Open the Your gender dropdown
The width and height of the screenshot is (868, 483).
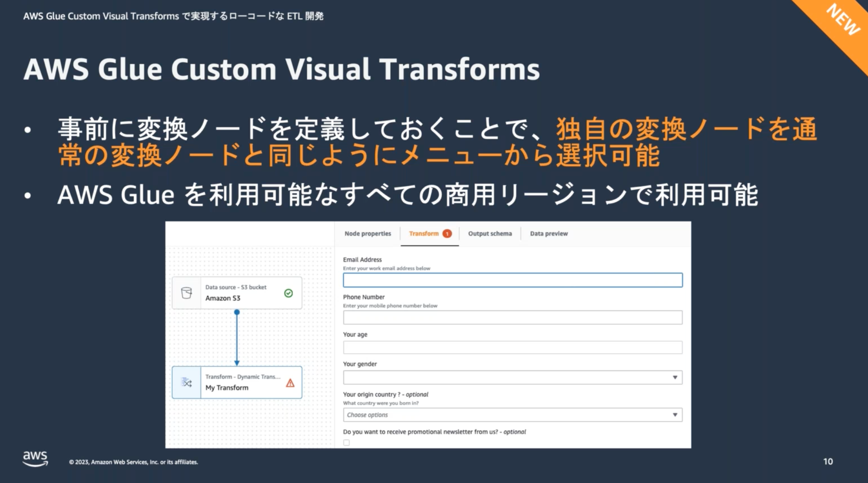click(512, 377)
